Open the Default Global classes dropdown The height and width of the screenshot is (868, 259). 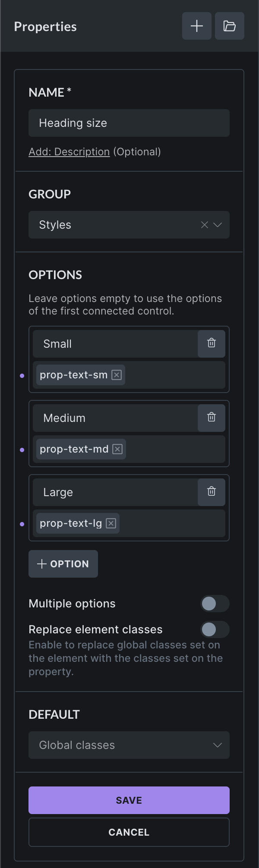(x=129, y=745)
